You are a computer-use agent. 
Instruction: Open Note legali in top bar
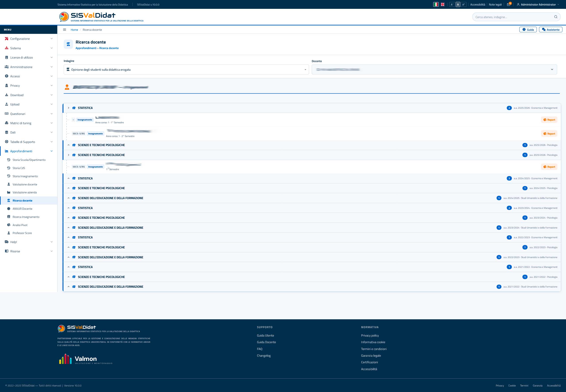[x=495, y=4]
